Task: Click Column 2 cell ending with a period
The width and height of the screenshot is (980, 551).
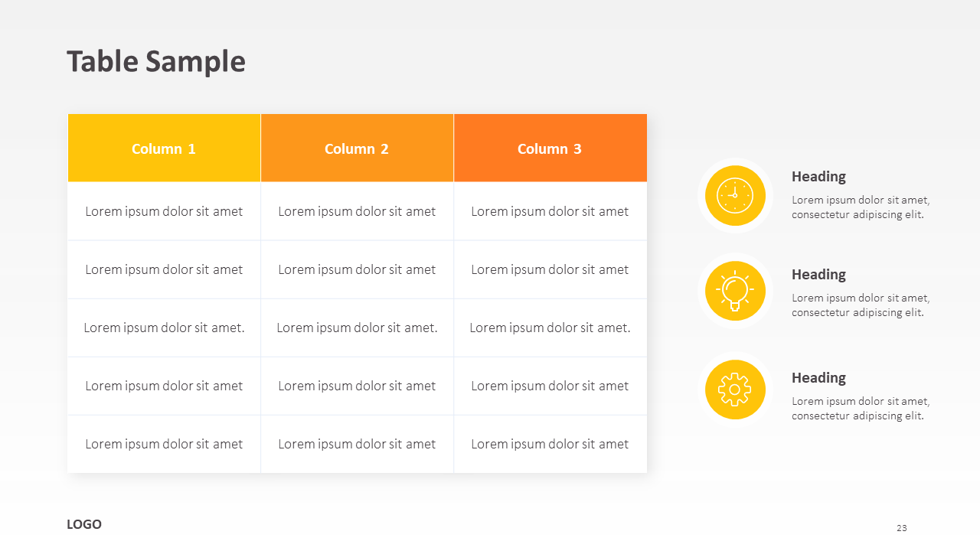Action: click(357, 328)
